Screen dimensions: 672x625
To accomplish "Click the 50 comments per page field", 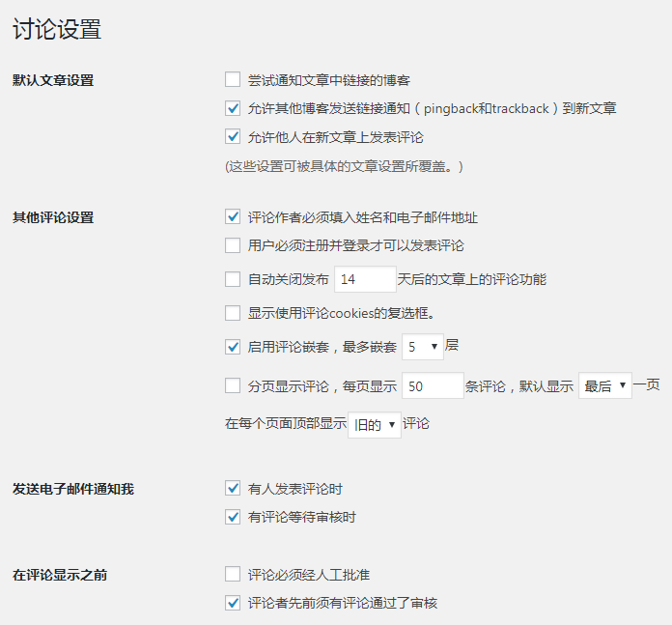I will coord(433,385).
